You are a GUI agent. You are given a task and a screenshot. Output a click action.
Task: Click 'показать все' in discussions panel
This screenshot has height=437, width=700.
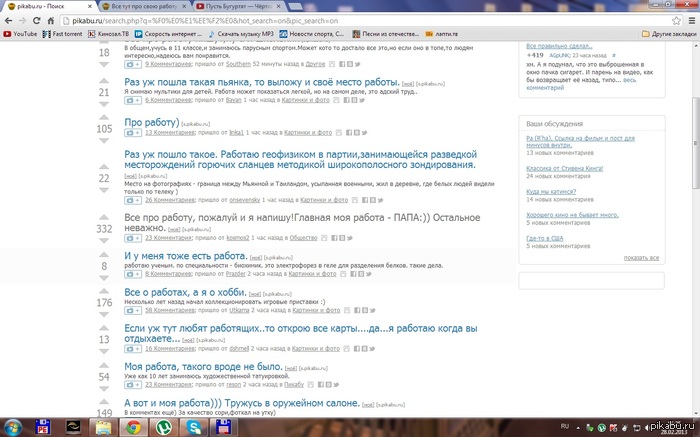[x=641, y=257]
